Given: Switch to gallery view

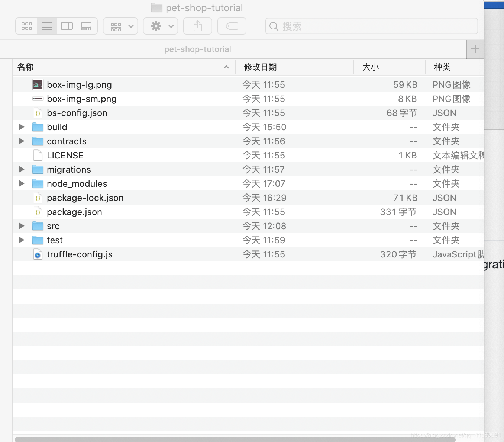Looking at the screenshot, I should click(x=87, y=26).
